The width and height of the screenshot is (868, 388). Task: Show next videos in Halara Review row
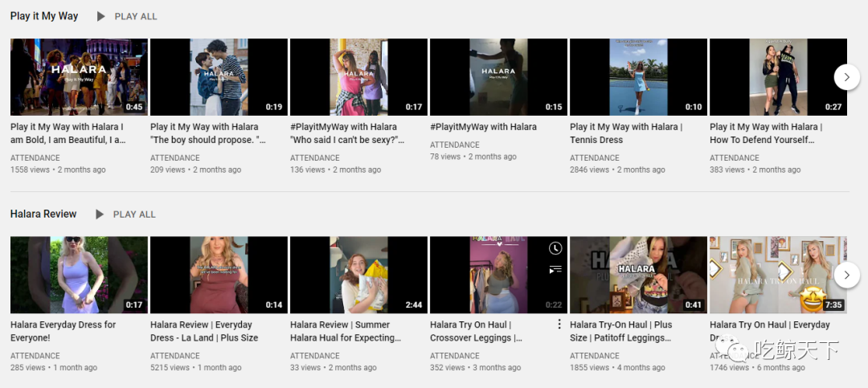(847, 275)
